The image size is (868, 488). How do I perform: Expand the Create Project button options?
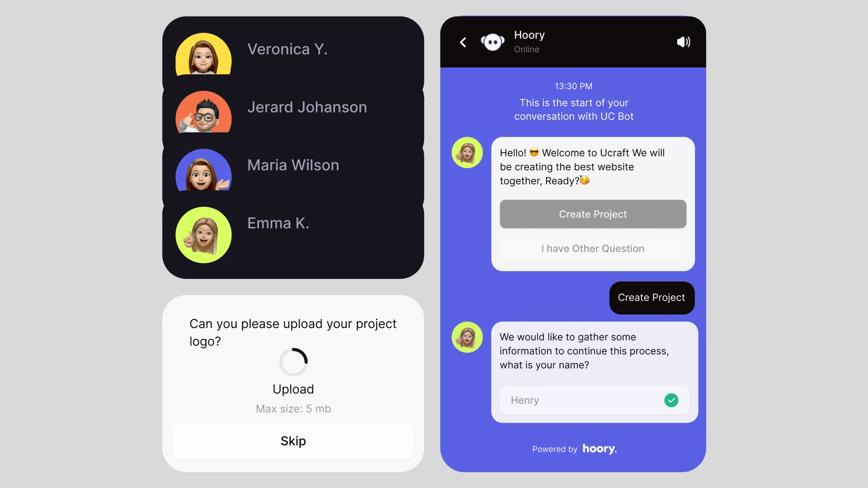coord(593,214)
